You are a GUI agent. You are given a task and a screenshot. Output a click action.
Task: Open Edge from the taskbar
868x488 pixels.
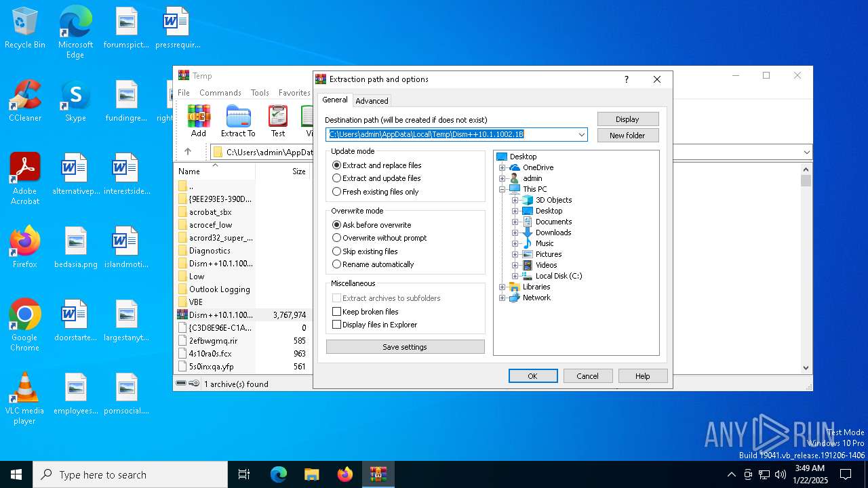(x=279, y=474)
